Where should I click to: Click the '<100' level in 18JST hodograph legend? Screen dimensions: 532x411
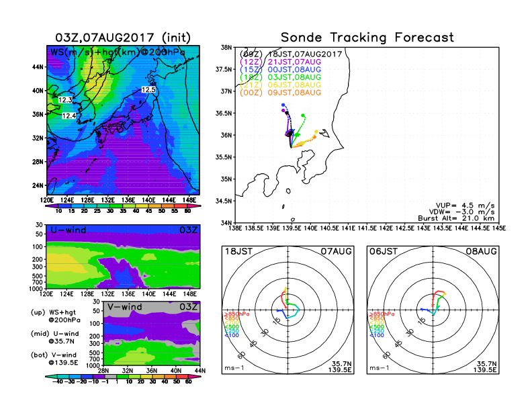(x=232, y=335)
